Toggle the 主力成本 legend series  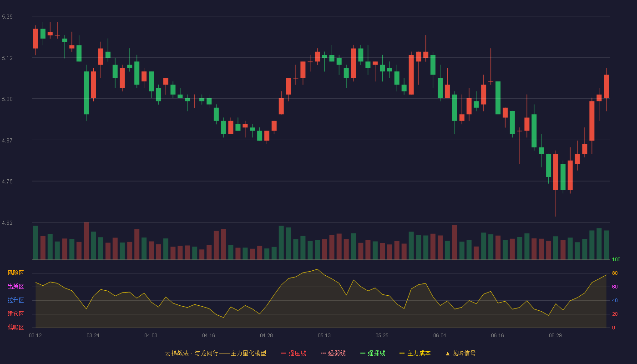[415, 353]
